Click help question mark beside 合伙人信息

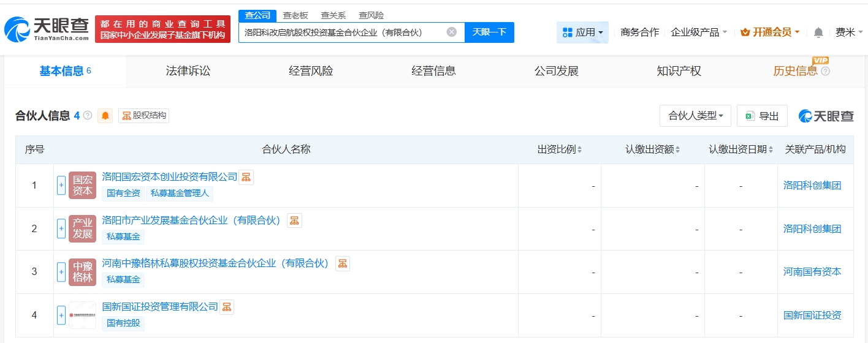[x=88, y=116]
